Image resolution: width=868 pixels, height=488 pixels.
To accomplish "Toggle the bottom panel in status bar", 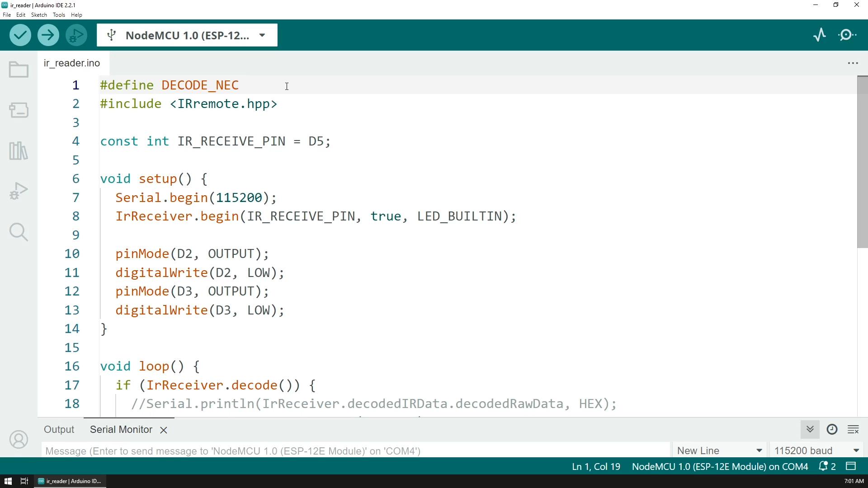I will (851, 466).
